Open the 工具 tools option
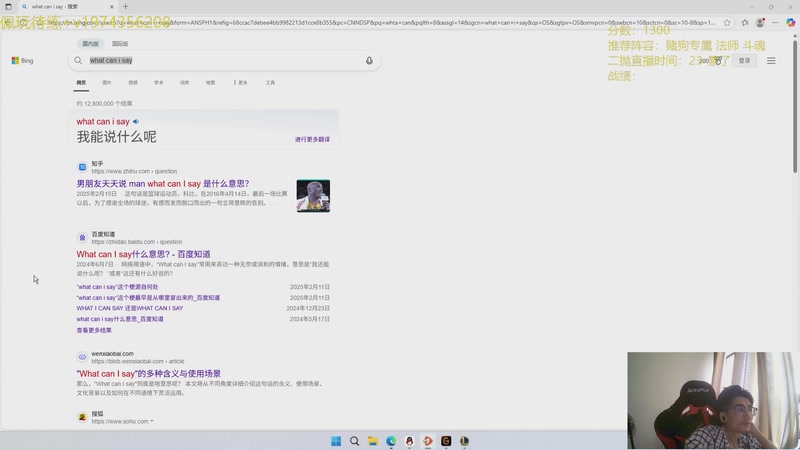 coord(270,83)
